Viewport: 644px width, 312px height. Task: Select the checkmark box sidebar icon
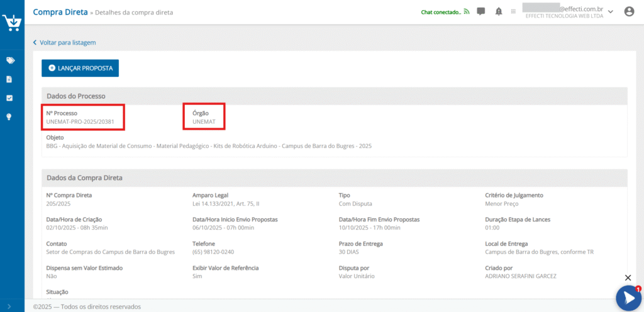pos(9,98)
